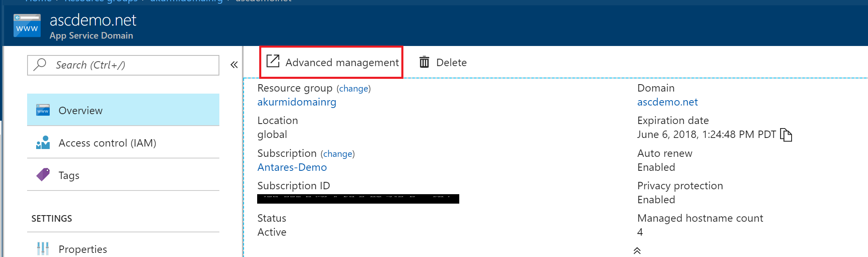This screenshot has height=257, width=868.
Task: Collapse essentials panel with up chevron
Action: click(637, 251)
